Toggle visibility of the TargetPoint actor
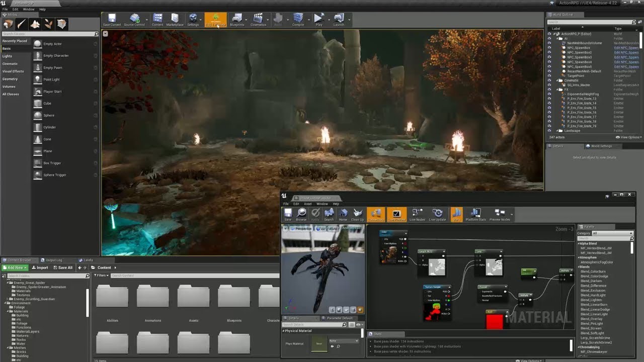Viewport: 644px width, 362px height. click(x=549, y=76)
